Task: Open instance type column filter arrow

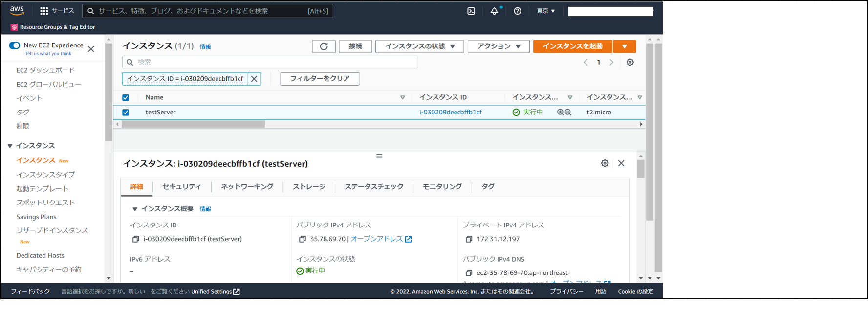Action: (640, 97)
